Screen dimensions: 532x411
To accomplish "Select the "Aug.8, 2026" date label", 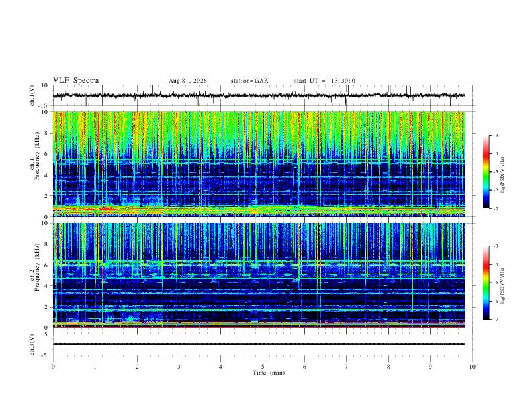I will (x=187, y=81).
